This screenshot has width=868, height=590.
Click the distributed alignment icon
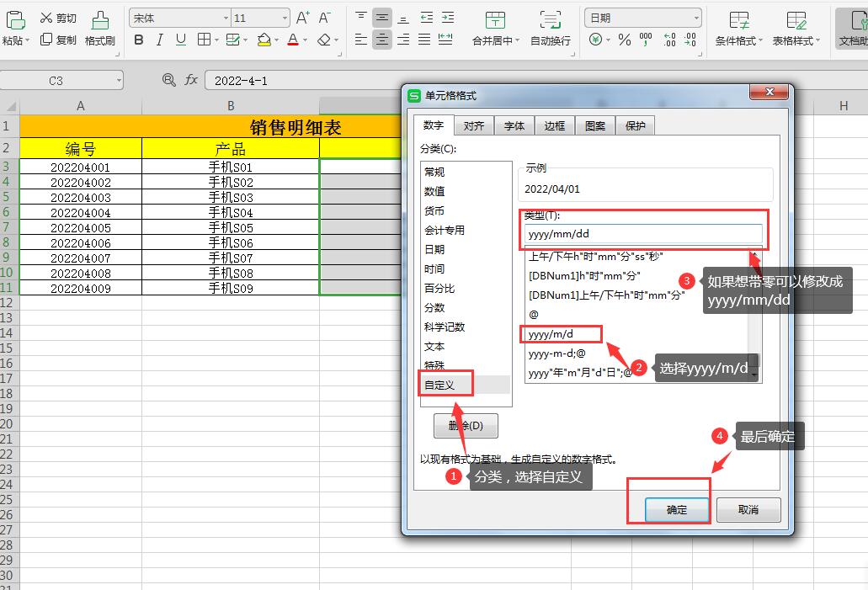(445, 40)
